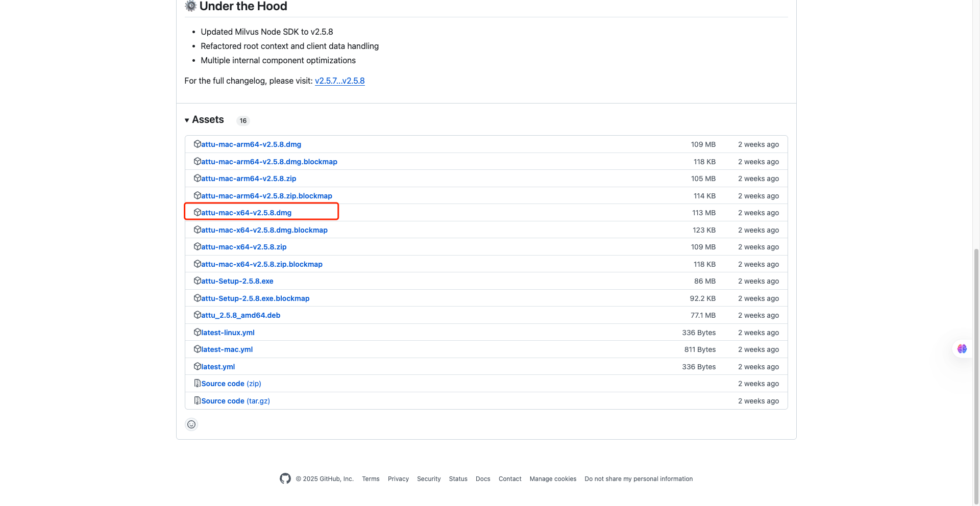Click the 2025 GitHub, Inc. copyright text
Screen dimensions: 980x506
tap(325, 479)
